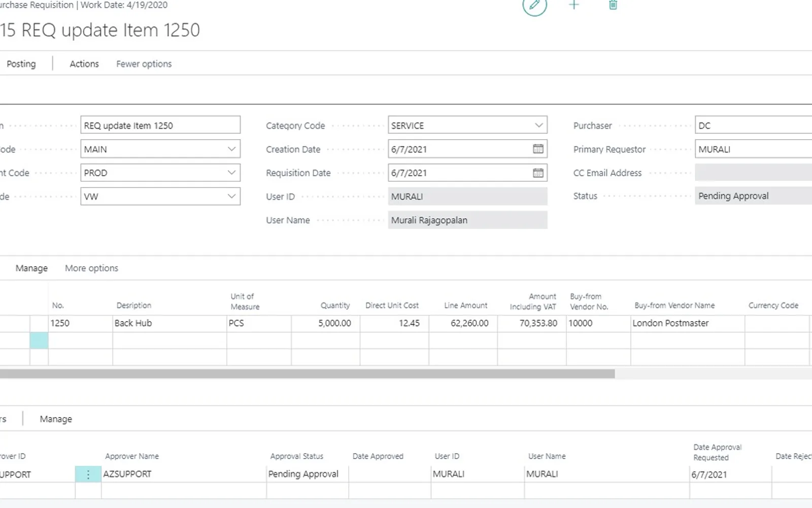Click the Status Pending Approval field
The height and width of the screenshot is (508, 812).
tap(754, 196)
